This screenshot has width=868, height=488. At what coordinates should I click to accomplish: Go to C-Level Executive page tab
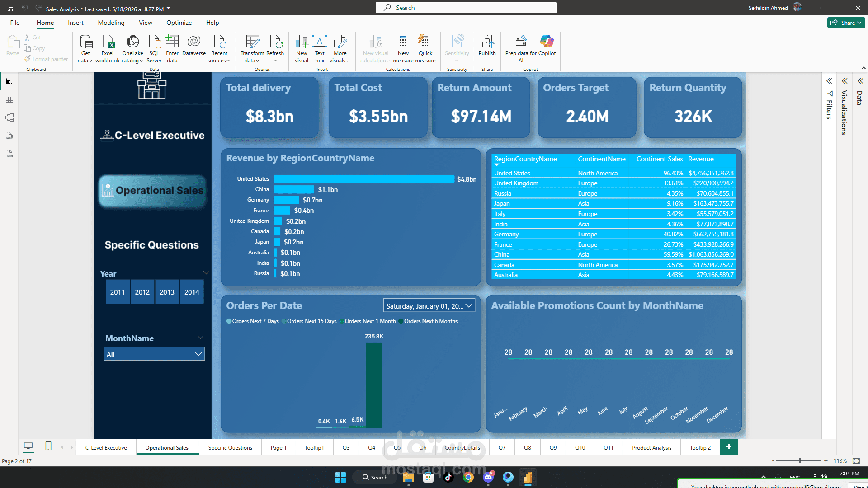[106, 447]
